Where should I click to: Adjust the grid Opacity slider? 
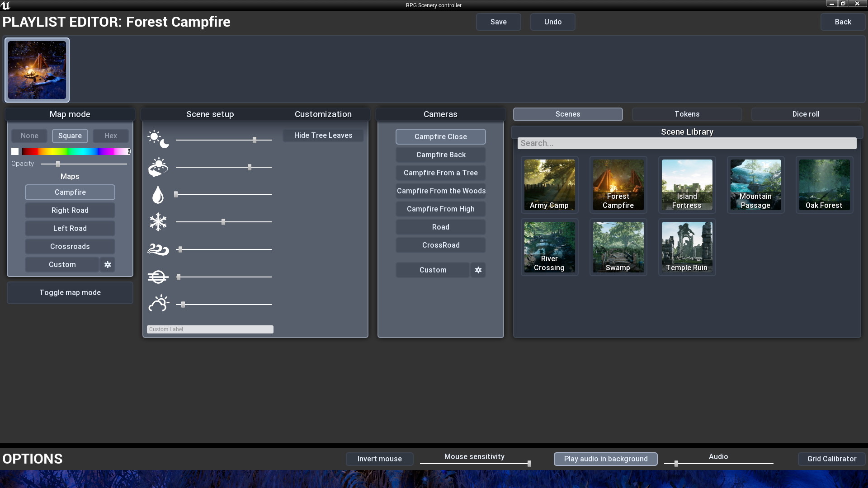point(57,164)
